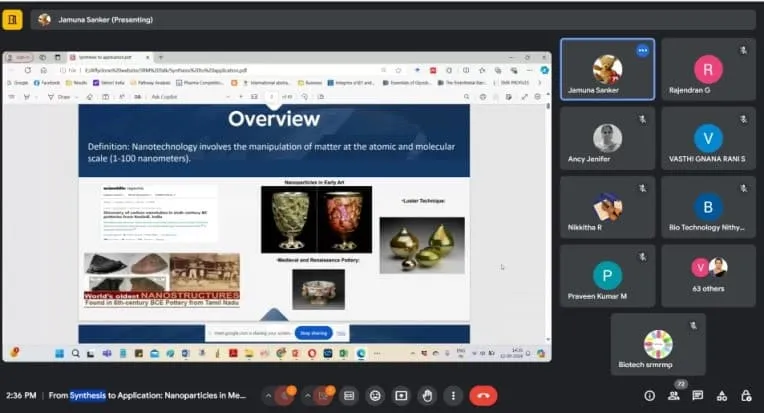764x413 pixels.
Task: Select the Draw tool in PDF toolbar
Action: (x=59, y=97)
